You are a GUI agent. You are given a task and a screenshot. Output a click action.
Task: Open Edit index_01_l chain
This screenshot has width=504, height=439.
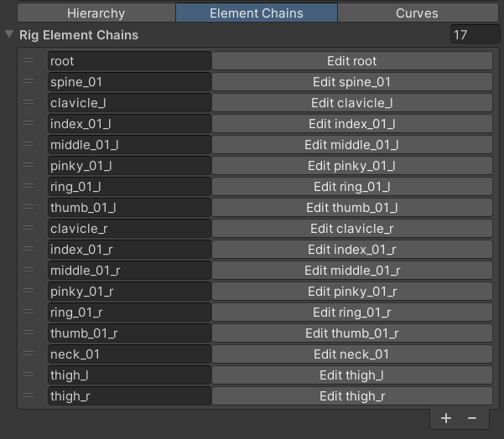351,124
